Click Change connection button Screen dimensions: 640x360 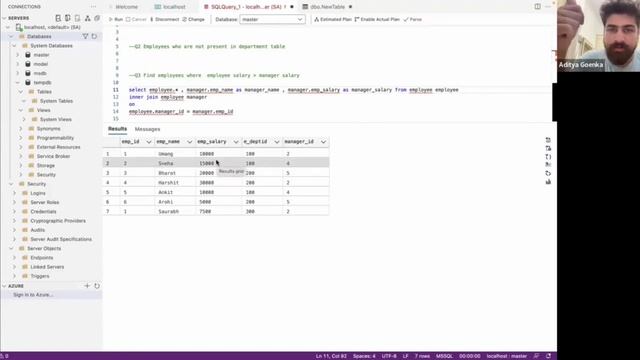pyautogui.click(x=193, y=19)
